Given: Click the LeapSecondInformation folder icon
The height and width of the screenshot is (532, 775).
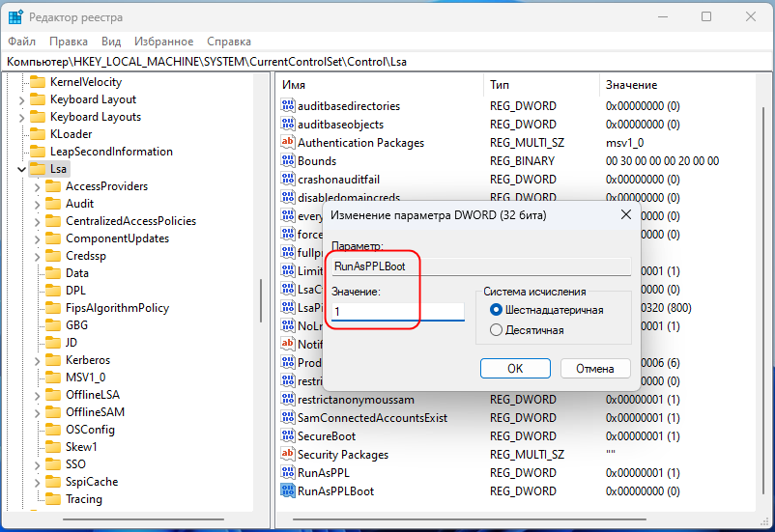Looking at the screenshot, I should (x=38, y=152).
